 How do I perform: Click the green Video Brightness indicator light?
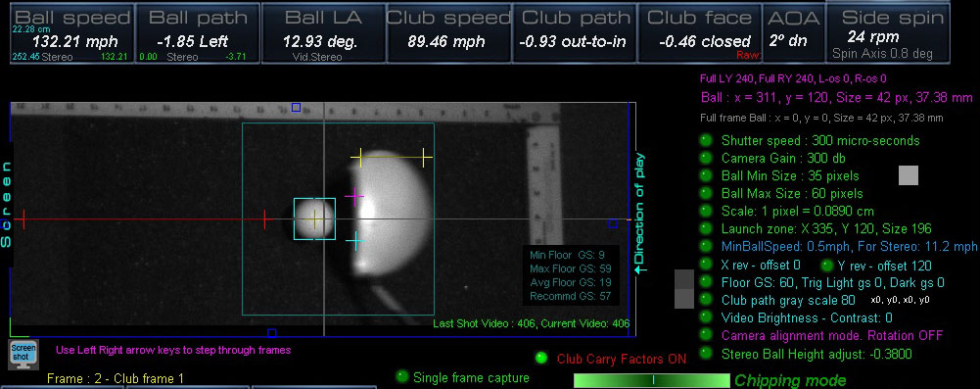coord(706,317)
